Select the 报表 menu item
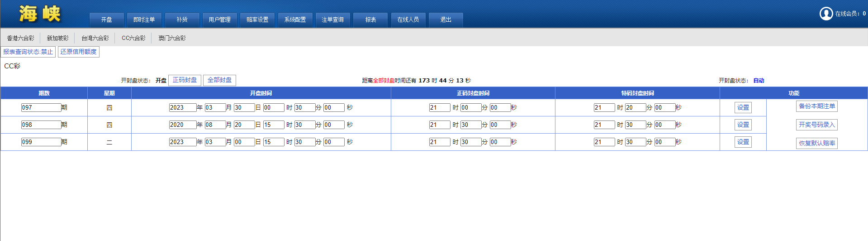The image size is (868, 241). [370, 20]
